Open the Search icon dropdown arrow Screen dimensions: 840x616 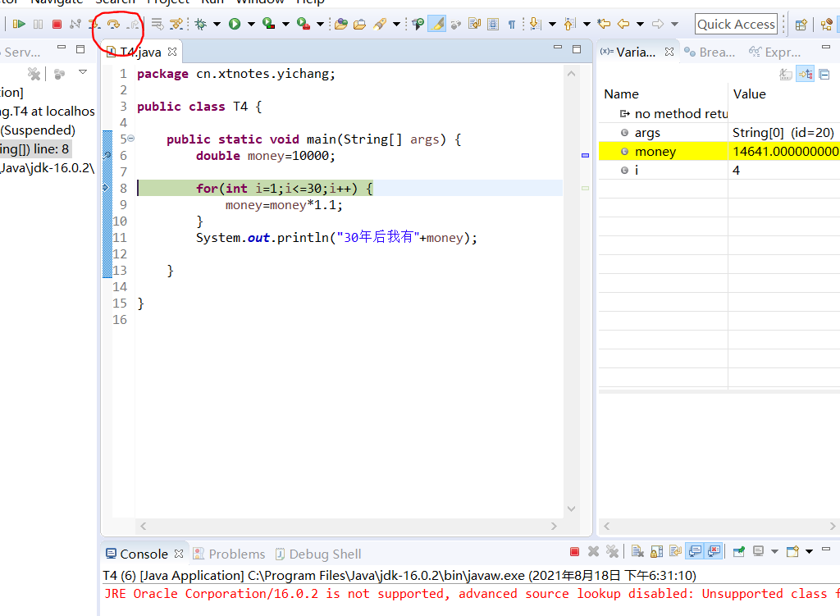(x=396, y=24)
